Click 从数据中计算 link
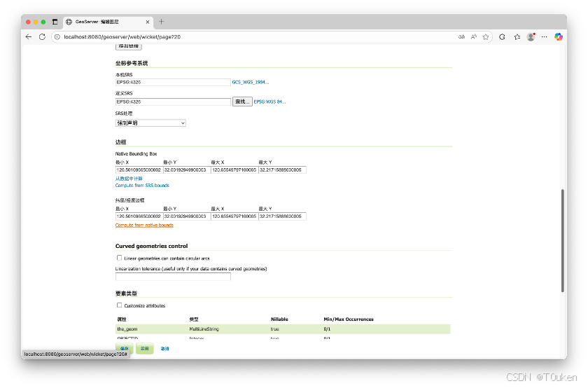The height and width of the screenshot is (388, 588). (x=129, y=179)
